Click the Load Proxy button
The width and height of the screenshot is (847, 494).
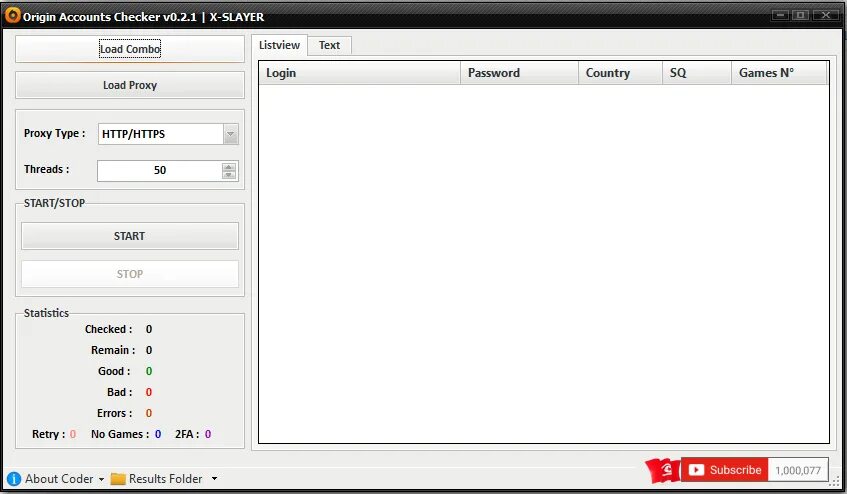[130, 85]
